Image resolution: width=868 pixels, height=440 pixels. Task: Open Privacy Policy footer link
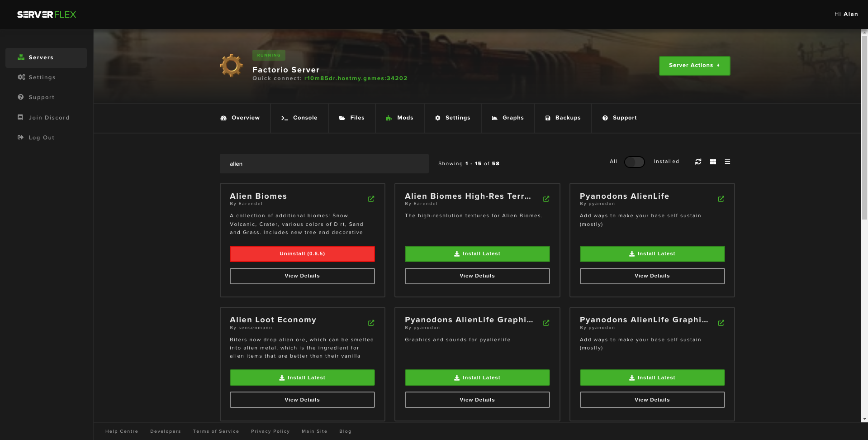[x=270, y=431]
